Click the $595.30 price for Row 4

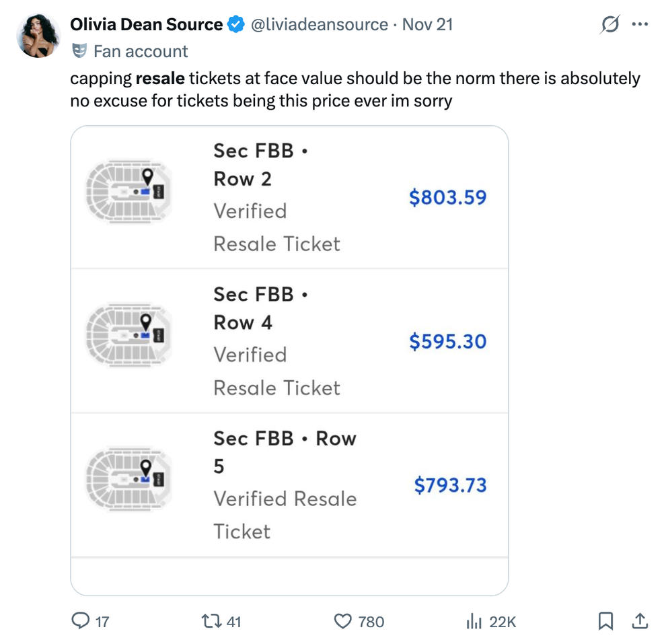click(447, 341)
